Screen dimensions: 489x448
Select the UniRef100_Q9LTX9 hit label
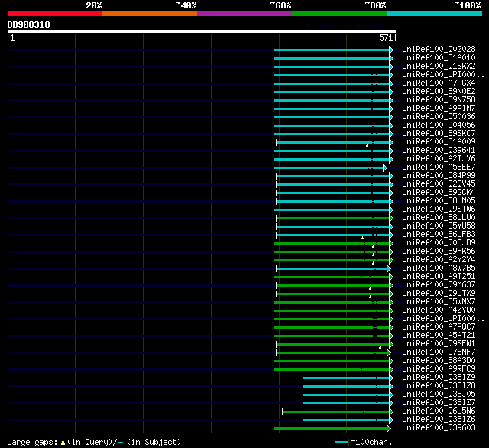(439, 294)
